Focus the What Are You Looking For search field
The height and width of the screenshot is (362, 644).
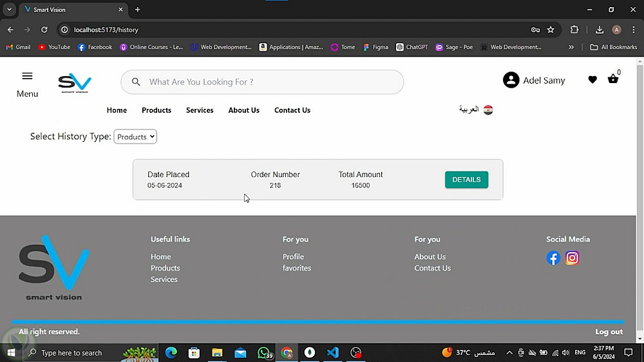pyautogui.click(x=262, y=82)
